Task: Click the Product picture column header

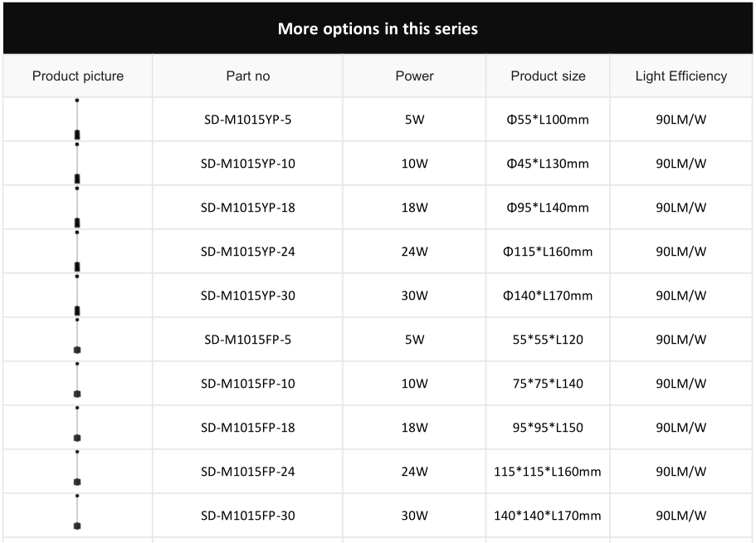Action: pos(78,76)
